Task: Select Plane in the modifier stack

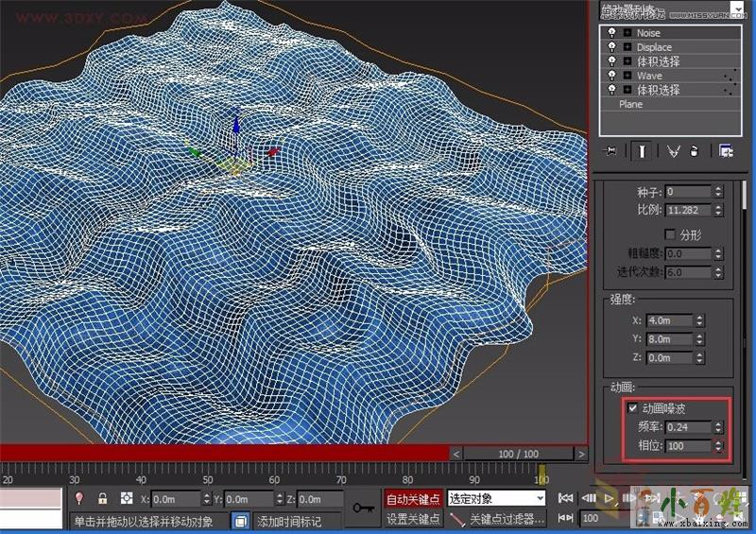Action: (x=630, y=104)
